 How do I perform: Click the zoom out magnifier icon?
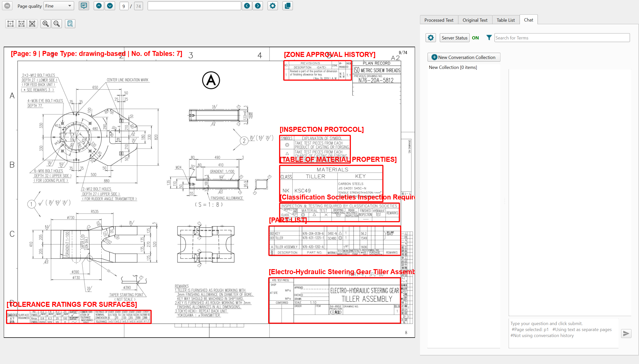[57, 24]
